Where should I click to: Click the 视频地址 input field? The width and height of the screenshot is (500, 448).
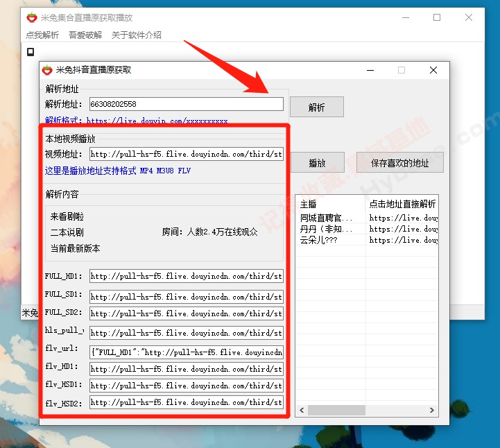[x=187, y=154]
